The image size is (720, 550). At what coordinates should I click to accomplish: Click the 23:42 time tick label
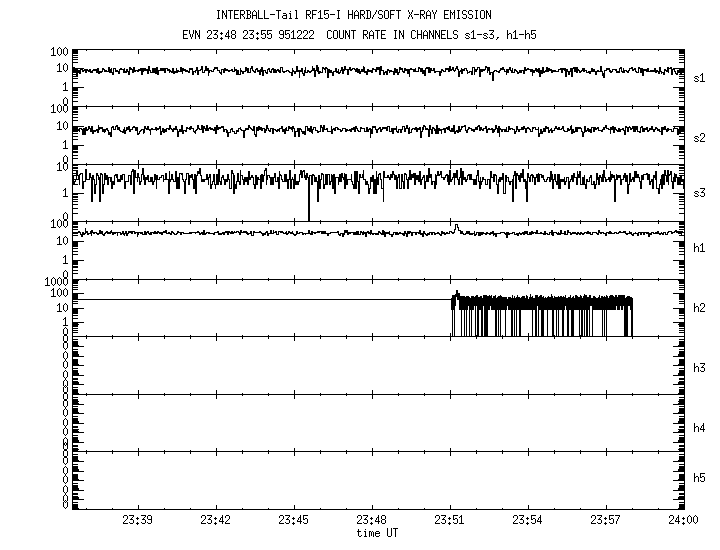point(215,521)
